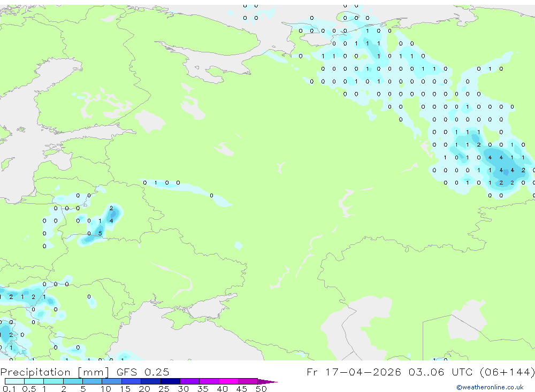Click the '(06+144)' forecast run label
535x392 pixels.
click(x=507, y=372)
